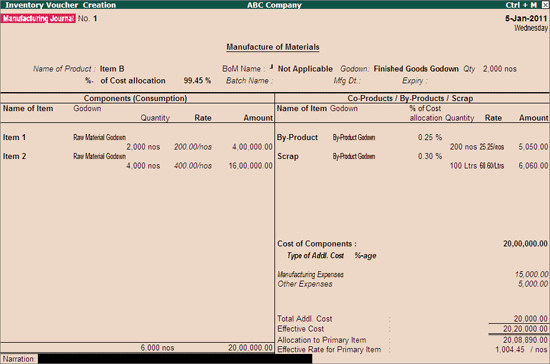Open the BoM Name Not Applicable selection
Image resolution: width=550 pixels, height=364 pixels.
[305, 69]
